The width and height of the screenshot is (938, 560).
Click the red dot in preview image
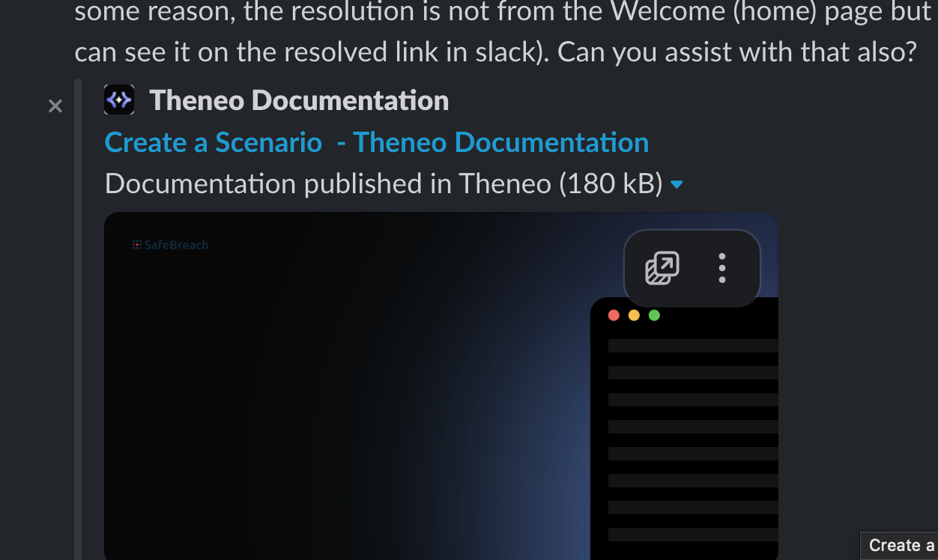point(614,315)
